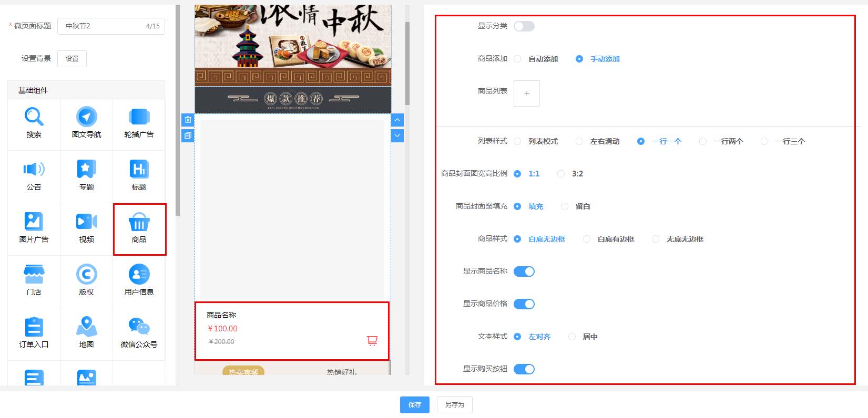Open 设置 background settings button
The height and width of the screenshot is (418, 868).
(72, 59)
